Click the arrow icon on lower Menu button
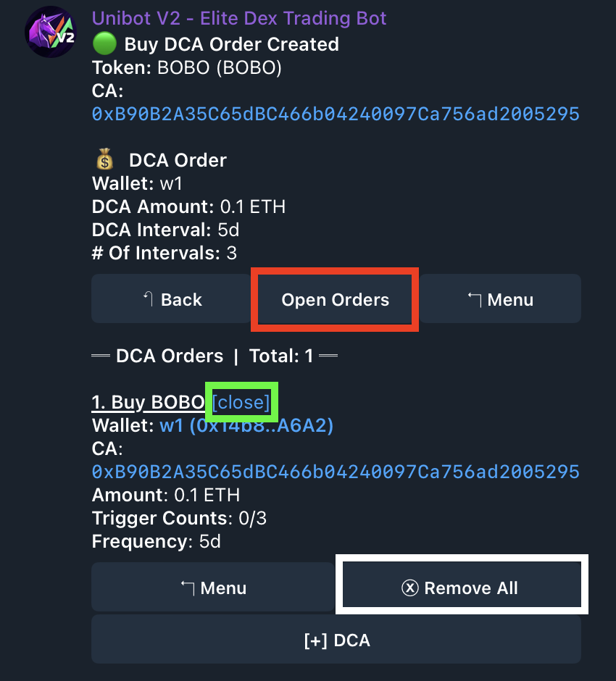Viewport: 616px width, 681px height. click(188, 588)
